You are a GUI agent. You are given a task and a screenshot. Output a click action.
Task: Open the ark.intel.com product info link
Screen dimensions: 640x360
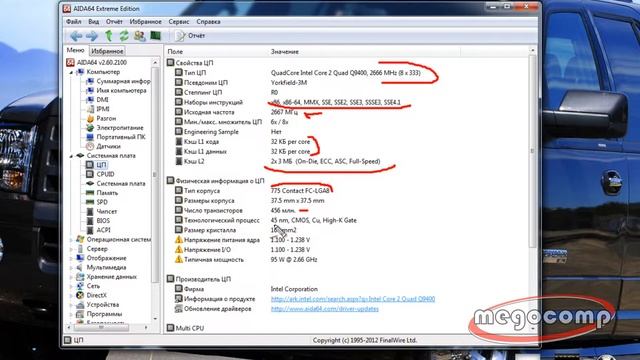[353, 299]
